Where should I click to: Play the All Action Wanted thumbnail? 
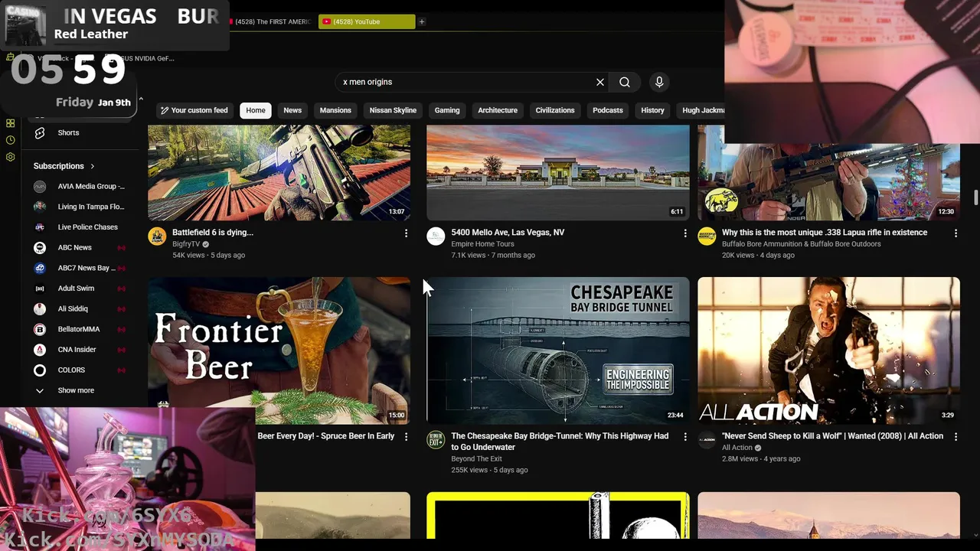[x=828, y=350]
